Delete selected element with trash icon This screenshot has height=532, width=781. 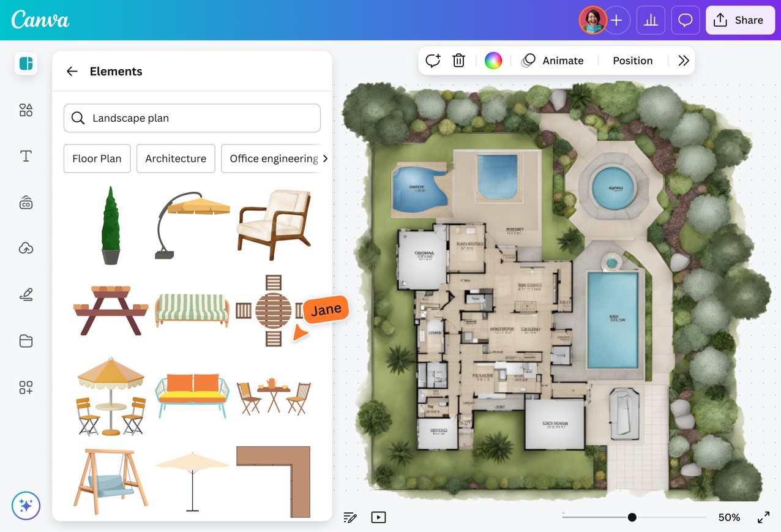pyautogui.click(x=458, y=61)
